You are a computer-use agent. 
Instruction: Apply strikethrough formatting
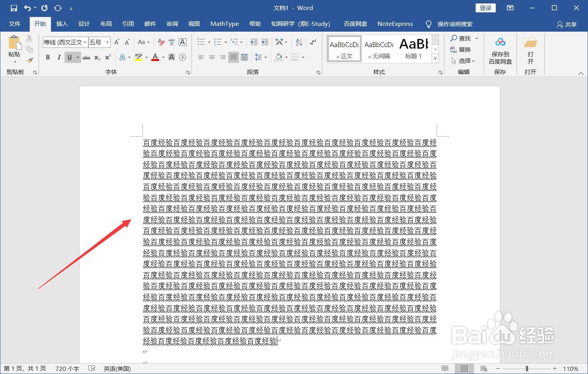pyautogui.click(x=86, y=57)
